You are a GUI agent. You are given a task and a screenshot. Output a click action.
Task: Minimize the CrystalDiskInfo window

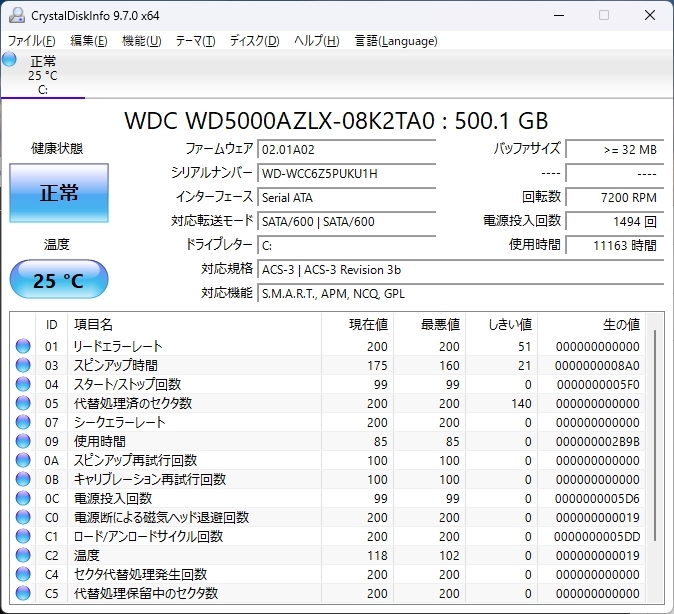pos(559,15)
